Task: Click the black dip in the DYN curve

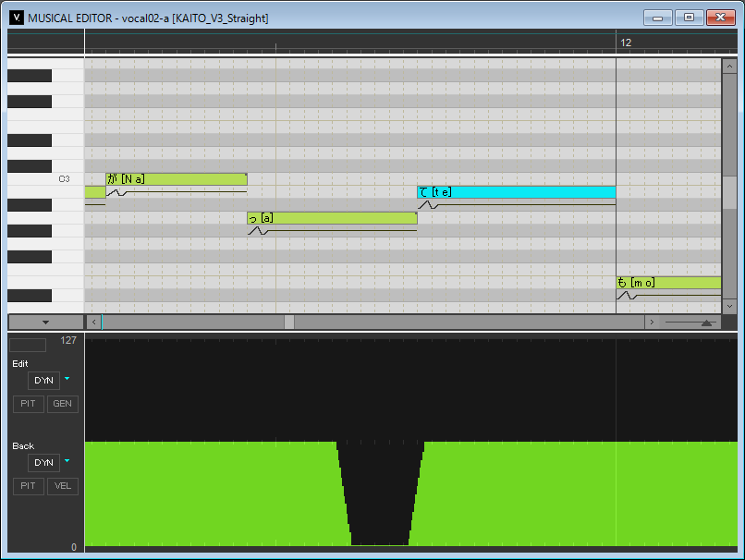Action: pyautogui.click(x=380, y=493)
